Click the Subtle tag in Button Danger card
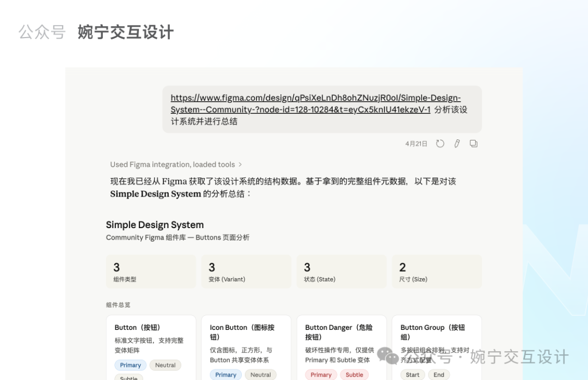Viewport: 588px width, 380px height. [354, 375]
